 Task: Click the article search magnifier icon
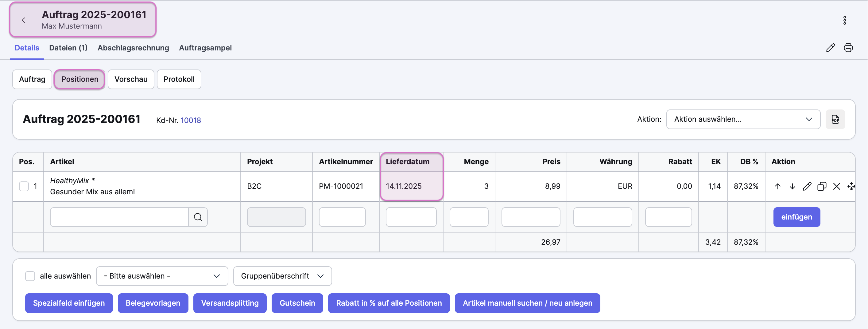click(198, 217)
